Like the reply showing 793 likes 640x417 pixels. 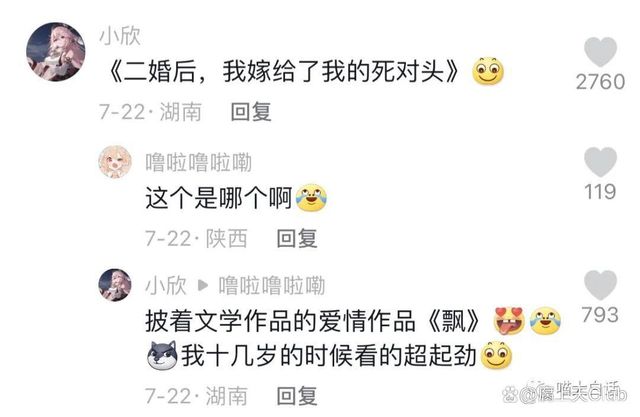[x=600, y=284]
